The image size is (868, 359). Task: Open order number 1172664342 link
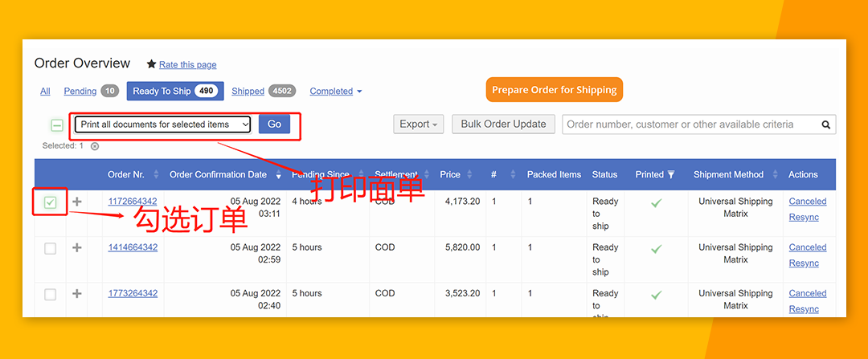point(133,202)
